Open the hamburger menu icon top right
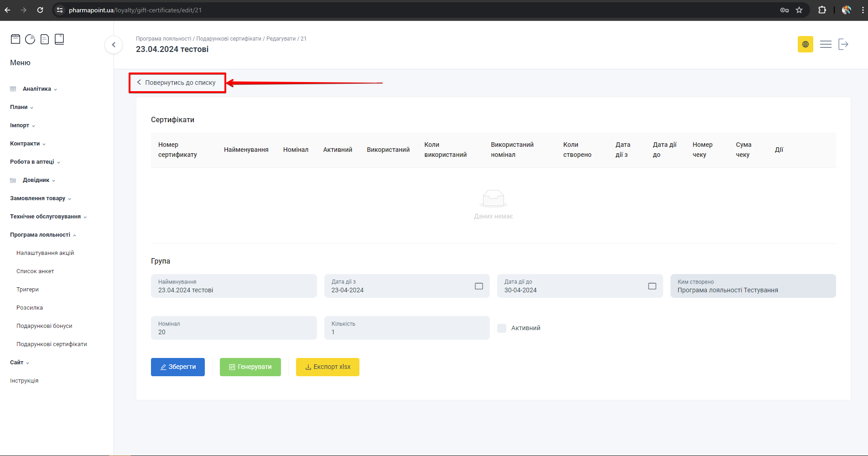This screenshot has width=868, height=456. click(826, 44)
